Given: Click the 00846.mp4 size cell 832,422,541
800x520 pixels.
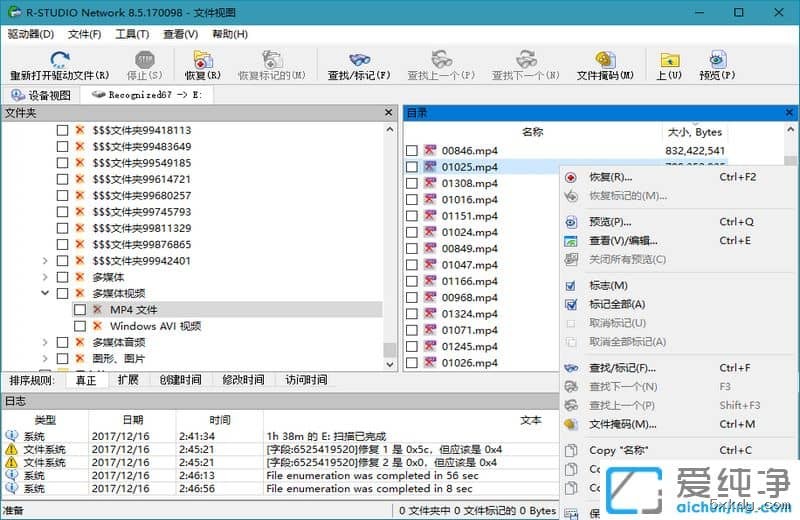Looking at the screenshot, I should pos(695,151).
